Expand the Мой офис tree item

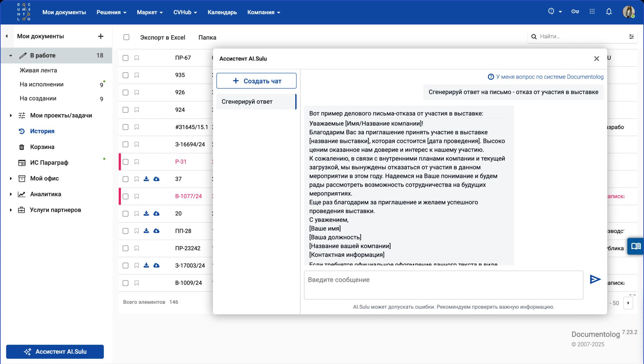click(x=11, y=178)
